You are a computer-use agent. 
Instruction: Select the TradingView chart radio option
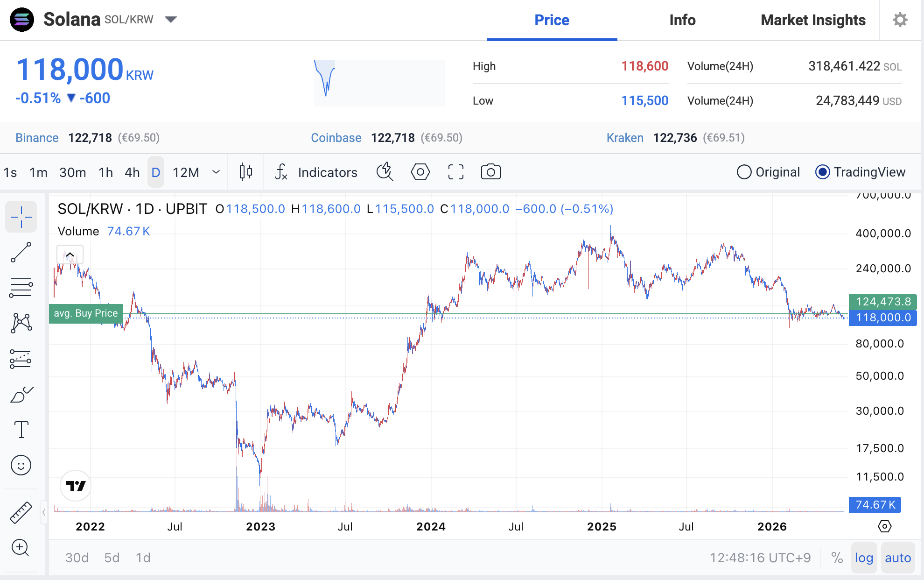click(861, 172)
